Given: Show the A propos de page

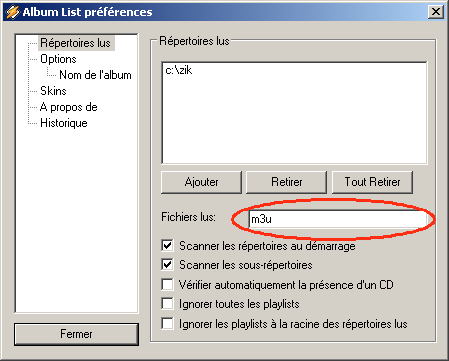Looking at the screenshot, I should click(x=69, y=107).
